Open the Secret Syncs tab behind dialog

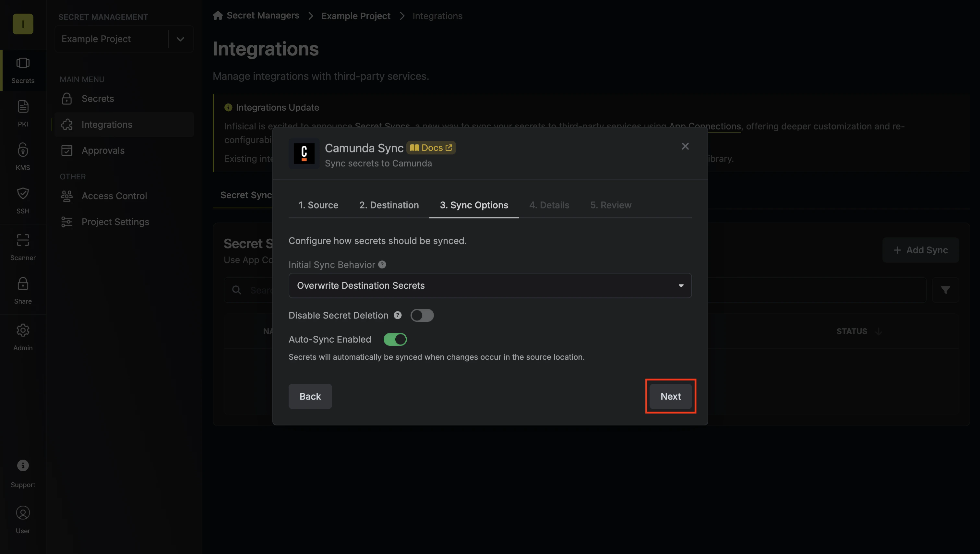pyautogui.click(x=246, y=195)
